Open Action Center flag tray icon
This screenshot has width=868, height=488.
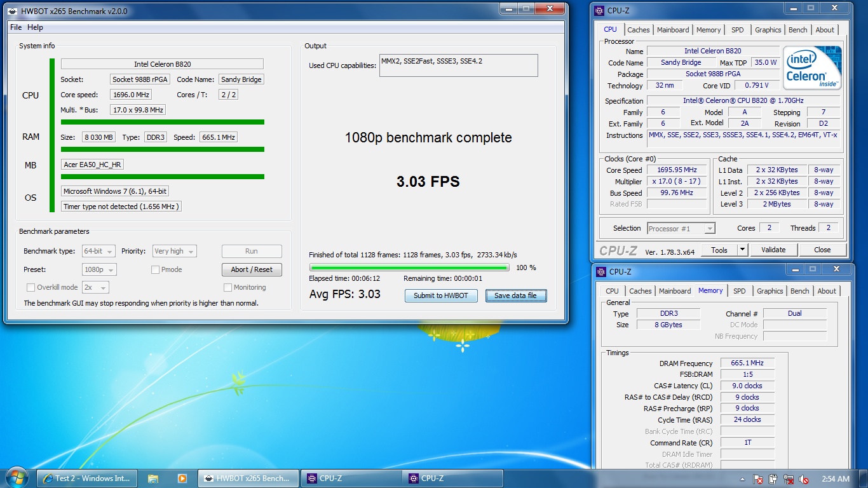758,479
